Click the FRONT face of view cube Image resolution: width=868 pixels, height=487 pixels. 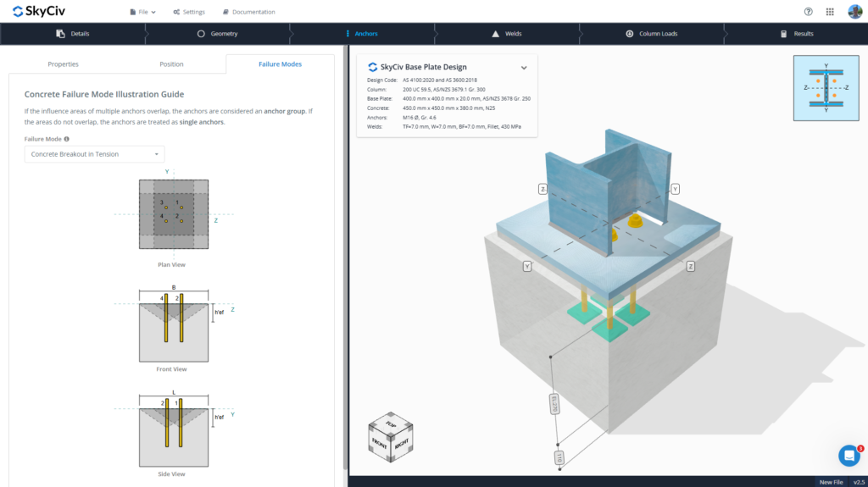[379, 443]
